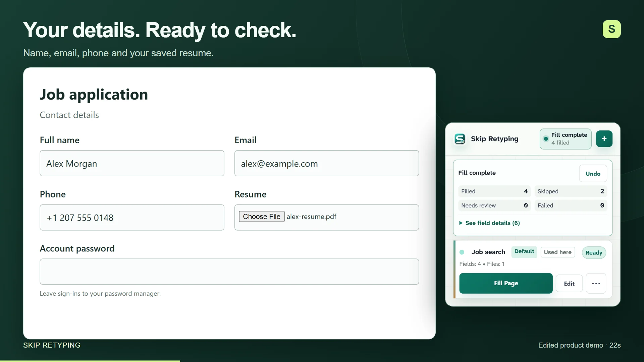Click the Email input field
Viewport: 644px width, 362px height.
327,163
